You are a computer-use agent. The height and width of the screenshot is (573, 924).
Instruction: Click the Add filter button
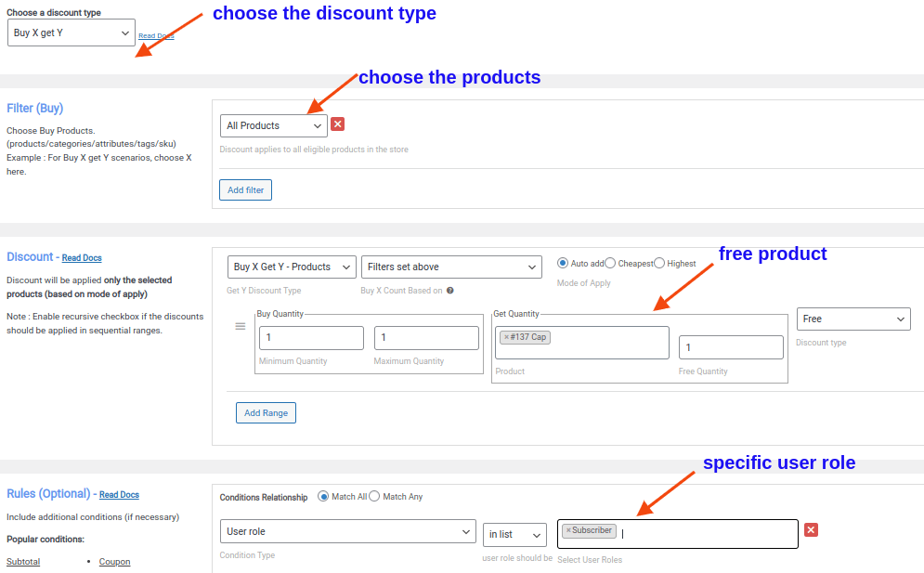(246, 189)
